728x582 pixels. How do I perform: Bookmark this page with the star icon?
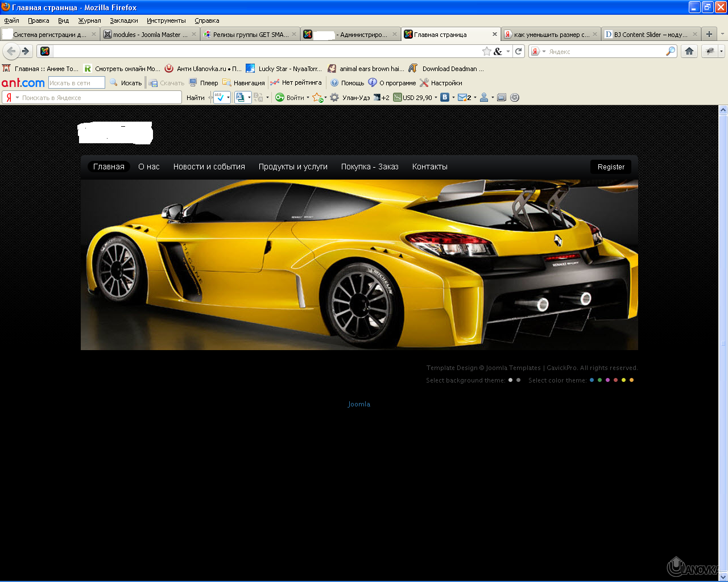click(x=487, y=51)
